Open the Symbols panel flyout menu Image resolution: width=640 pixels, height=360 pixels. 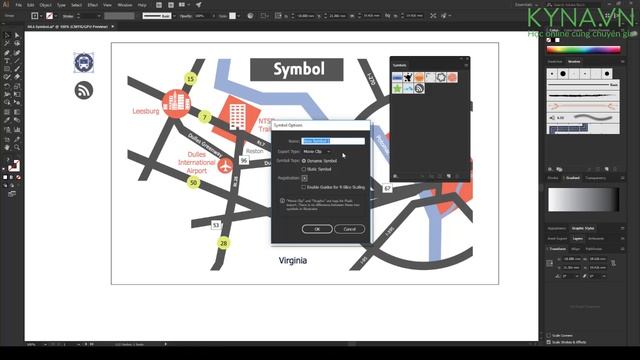tap(466, 65)
